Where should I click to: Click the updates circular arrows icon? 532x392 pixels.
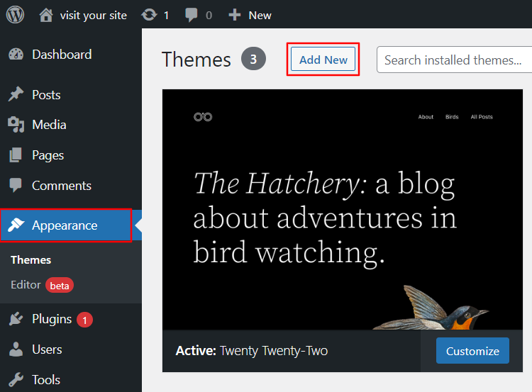tap(149, 14)
